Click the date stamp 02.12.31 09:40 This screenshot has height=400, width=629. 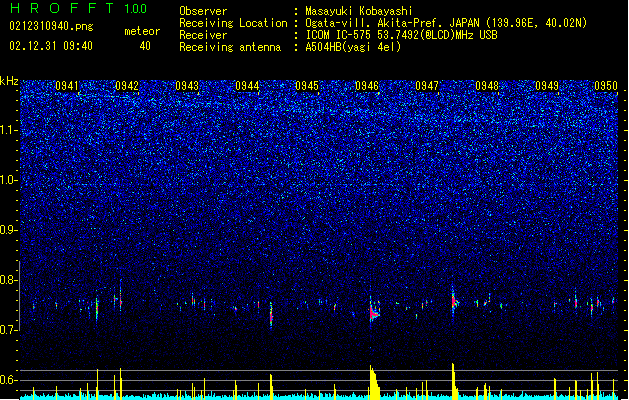(x=51, y=46)
